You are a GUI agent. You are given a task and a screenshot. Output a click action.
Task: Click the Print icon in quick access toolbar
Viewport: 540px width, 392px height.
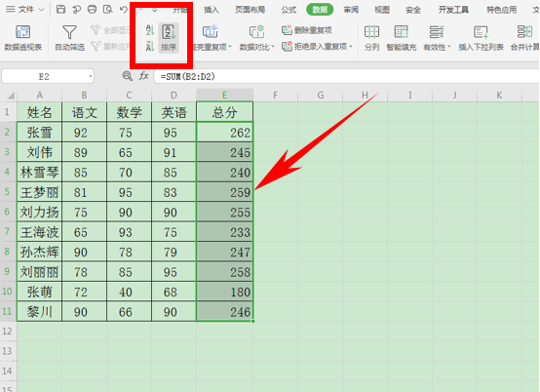[92, 10]
